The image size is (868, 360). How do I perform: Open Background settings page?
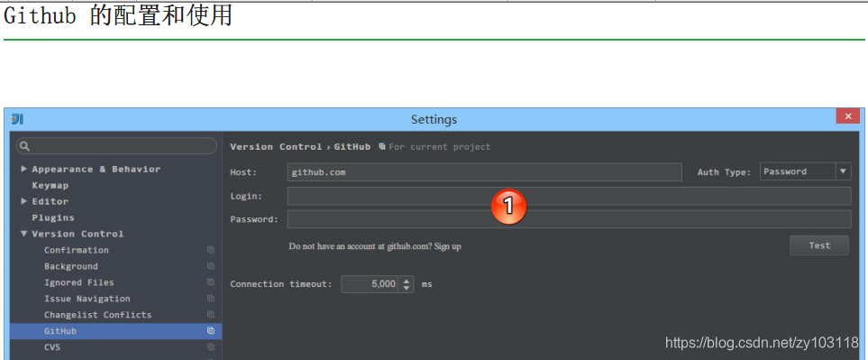71,266
